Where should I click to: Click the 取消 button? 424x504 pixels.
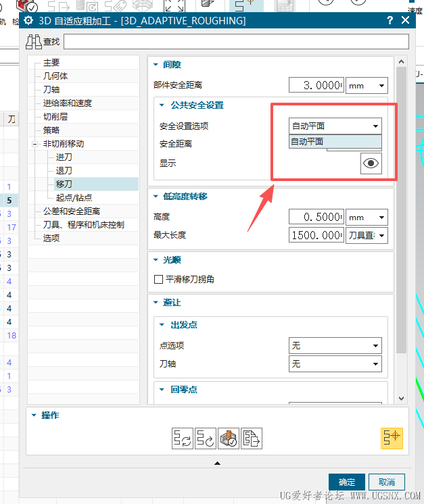point(387,482)
